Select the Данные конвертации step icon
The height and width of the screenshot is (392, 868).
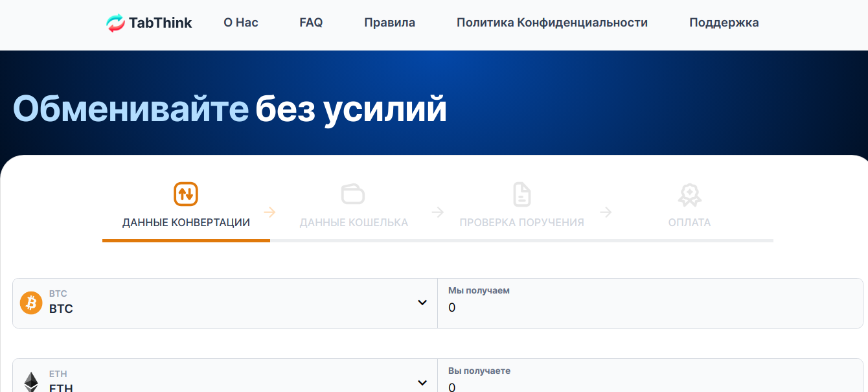(186, 194)
